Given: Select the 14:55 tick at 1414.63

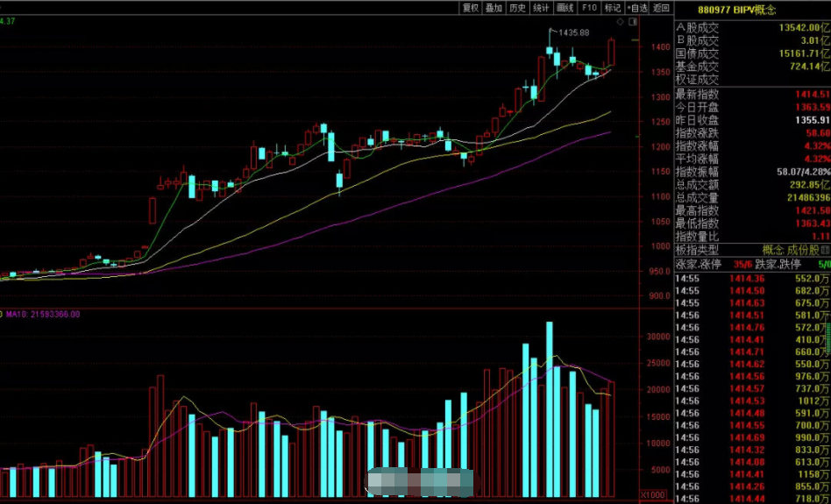Looking at the screenshot, I should click(x=753, y=302).
